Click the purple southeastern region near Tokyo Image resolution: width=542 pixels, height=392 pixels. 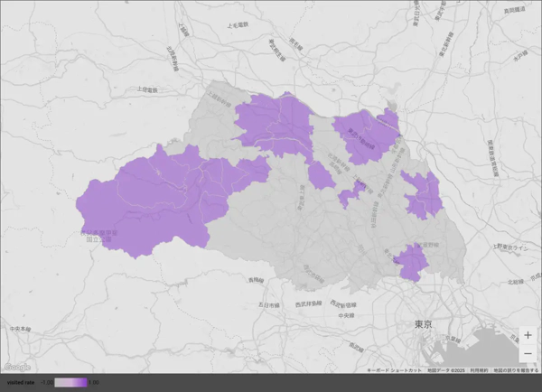[413, 263]
